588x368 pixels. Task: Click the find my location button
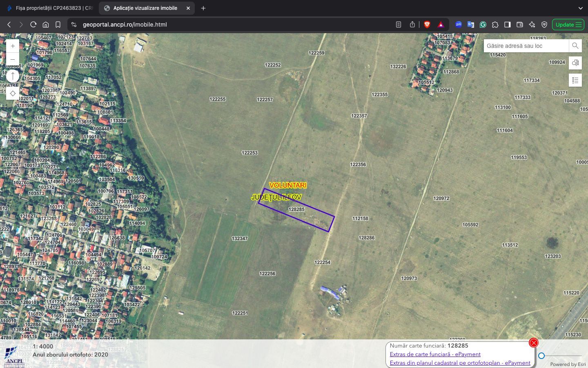[x=13, y=94]
